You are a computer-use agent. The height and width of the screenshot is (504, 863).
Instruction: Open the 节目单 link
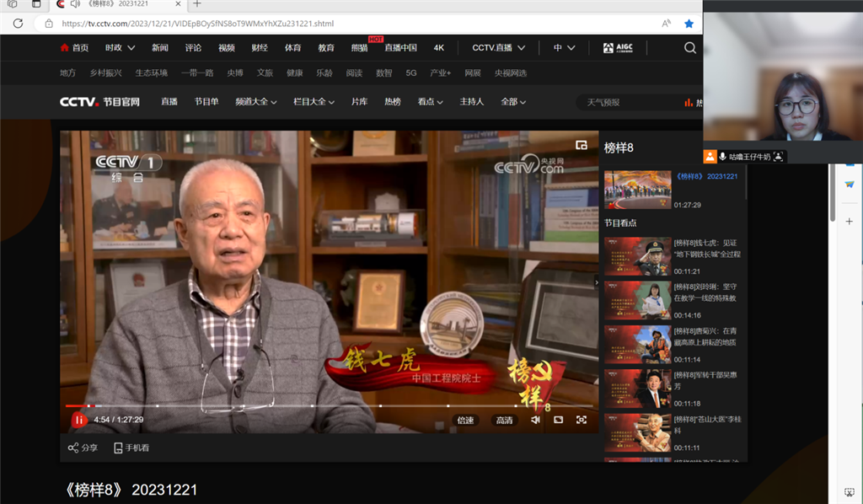[206, 102]
